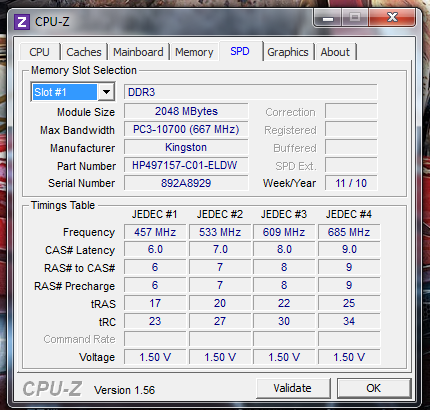Click CAS# Latency value 6.0
Screen dimensions: 430x412
[155, 249]
